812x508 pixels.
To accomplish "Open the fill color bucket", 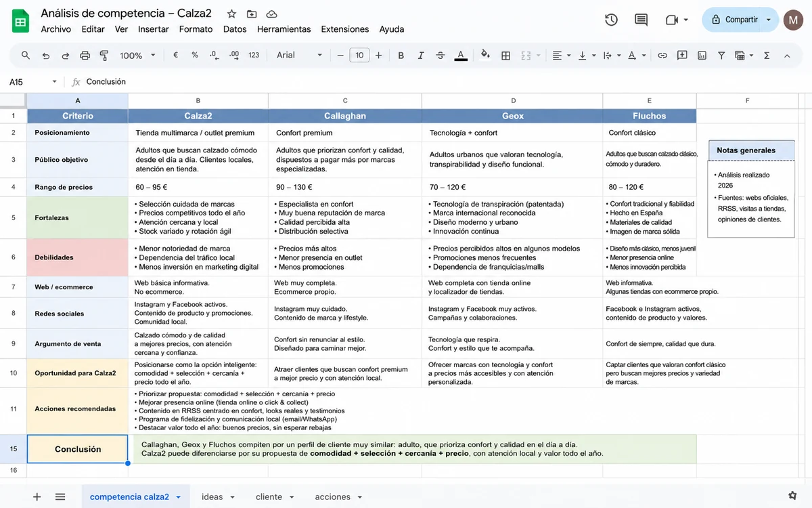I will click(x=485, y=56).
